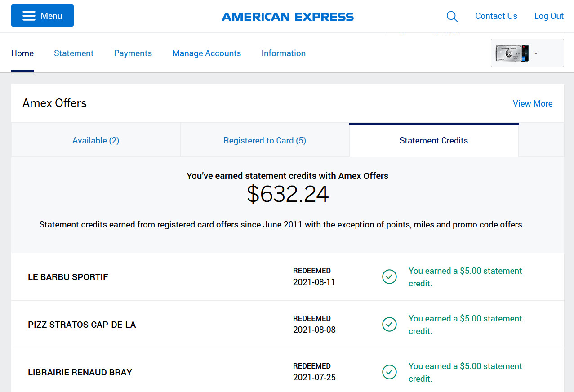Image resolution: width=574 pixels, height=392 pixels.
Task: Click View More in Amex Offers
Action: (533, 103)
